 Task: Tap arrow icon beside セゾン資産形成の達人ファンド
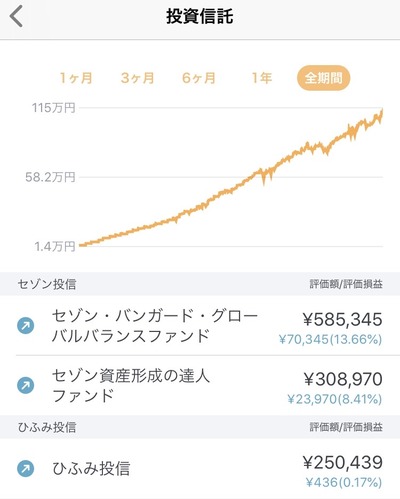click(x=26, y=385)
